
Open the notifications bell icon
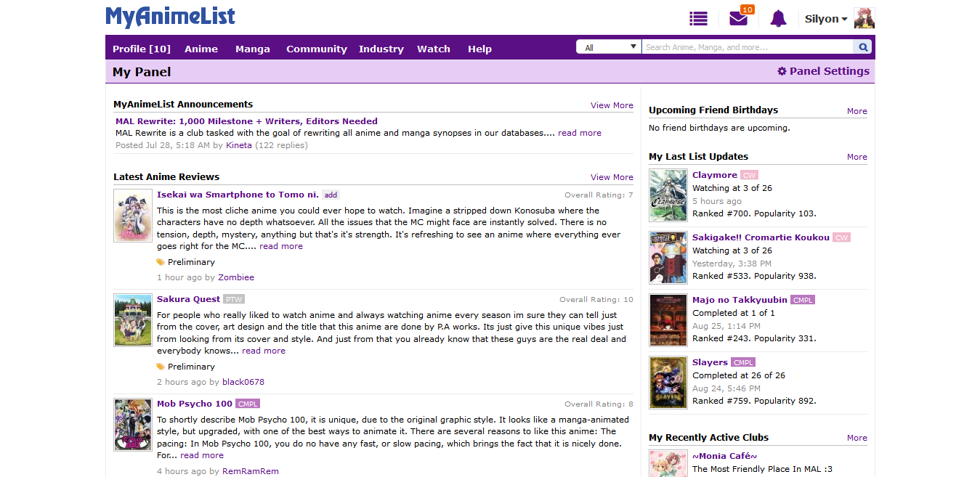pyautogui.click(x=778, y=19)
